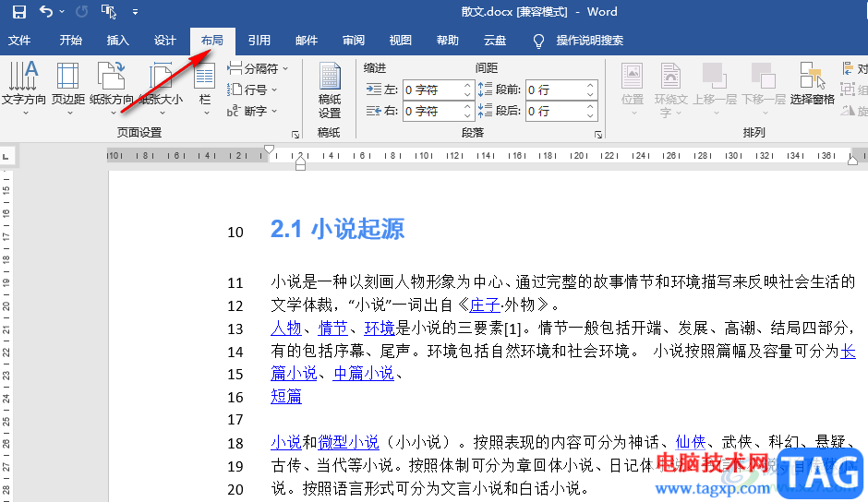Switch to the 视图 tab
The width and height of the screenshot is (868, 502).
(x=400, y=41)
